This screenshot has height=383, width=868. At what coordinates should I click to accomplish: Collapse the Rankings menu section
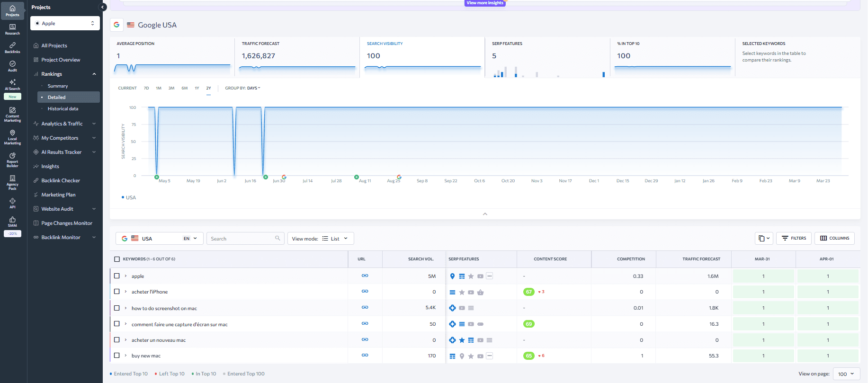94,74
